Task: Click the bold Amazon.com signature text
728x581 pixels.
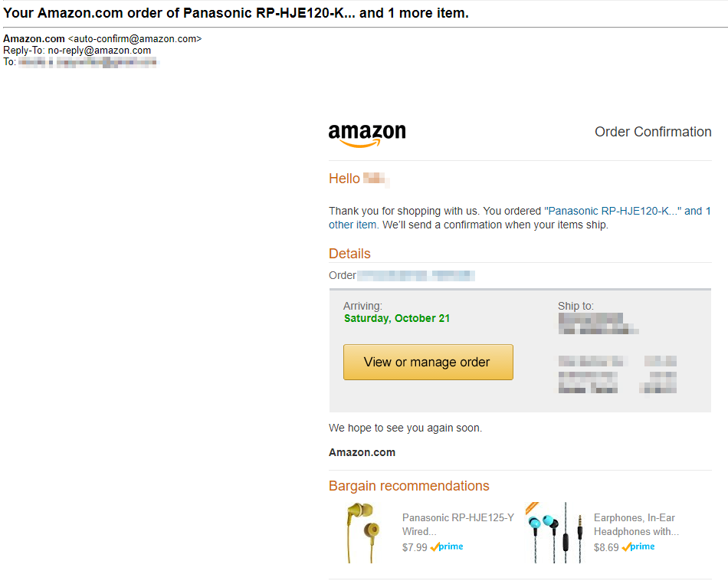Action: [362, 452]
